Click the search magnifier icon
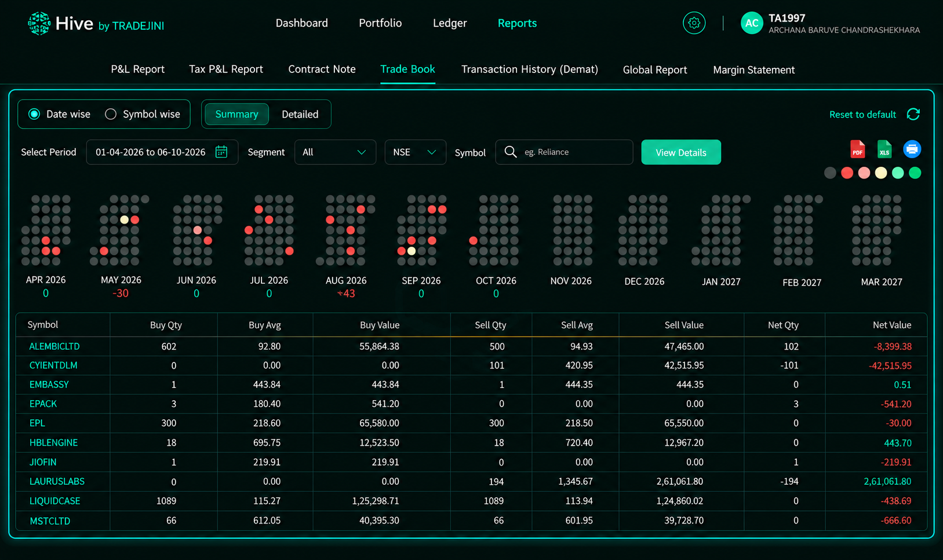The width and height of the screenshot is (943, 560). (x=511, y=152)
